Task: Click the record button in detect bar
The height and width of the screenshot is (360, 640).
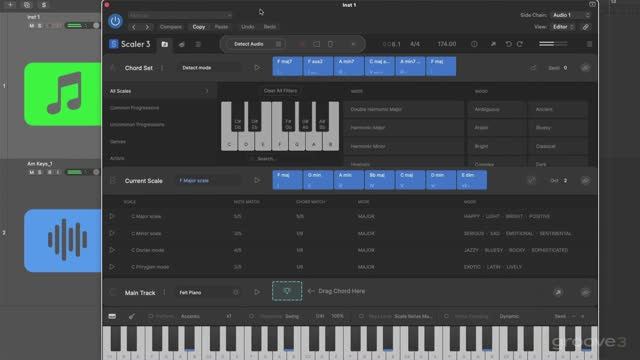Action: click(301, 44)
